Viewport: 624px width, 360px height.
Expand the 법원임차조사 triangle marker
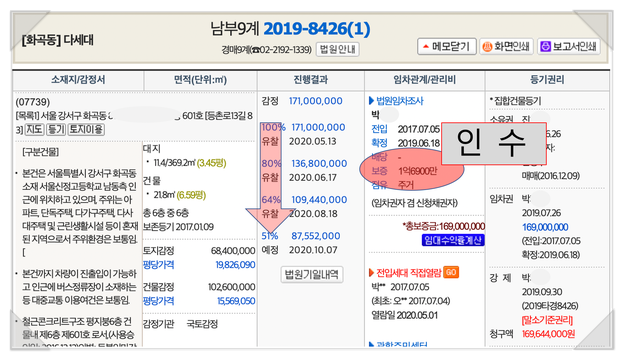point(371,101)
